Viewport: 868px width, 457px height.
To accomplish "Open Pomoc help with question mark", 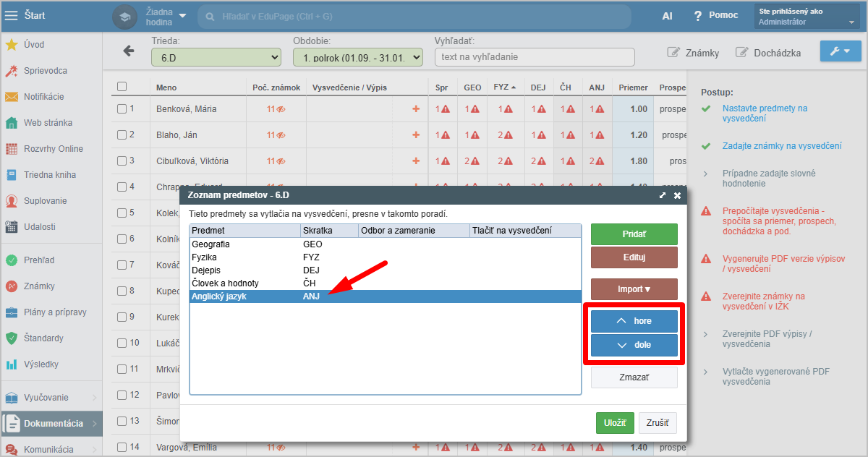I will (698, 16).
